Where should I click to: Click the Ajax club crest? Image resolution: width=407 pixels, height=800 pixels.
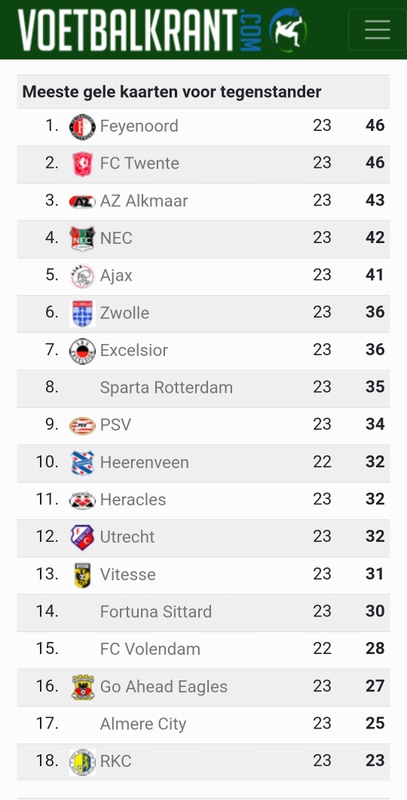coord(82,276)
